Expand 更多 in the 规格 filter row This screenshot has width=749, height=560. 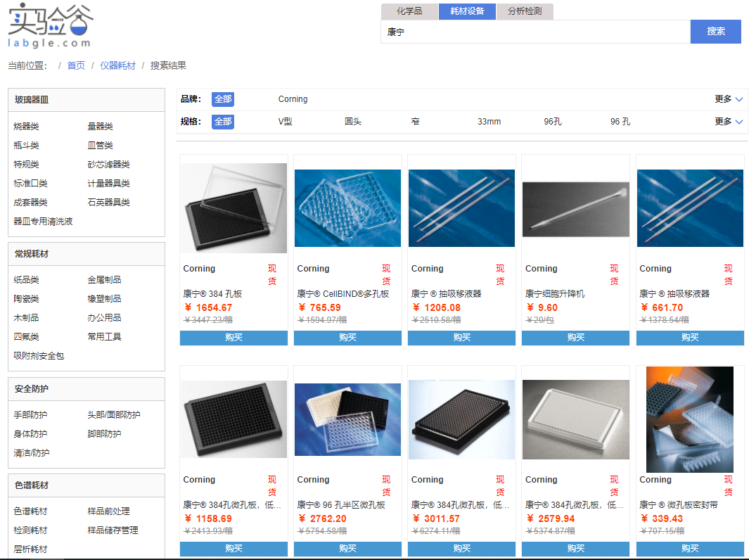coord(729,122)
